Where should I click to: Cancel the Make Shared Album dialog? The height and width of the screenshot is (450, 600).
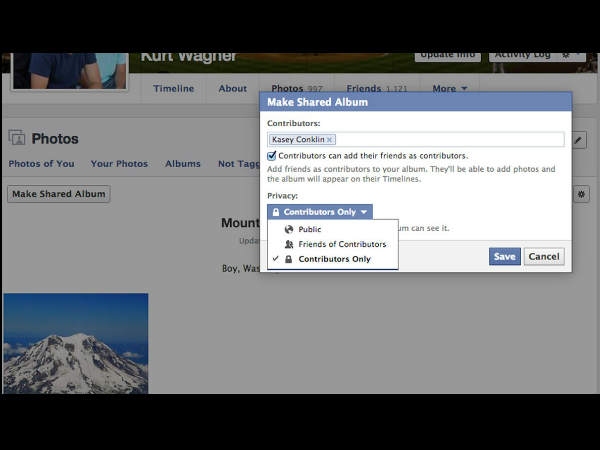click(x=544, y=256)
